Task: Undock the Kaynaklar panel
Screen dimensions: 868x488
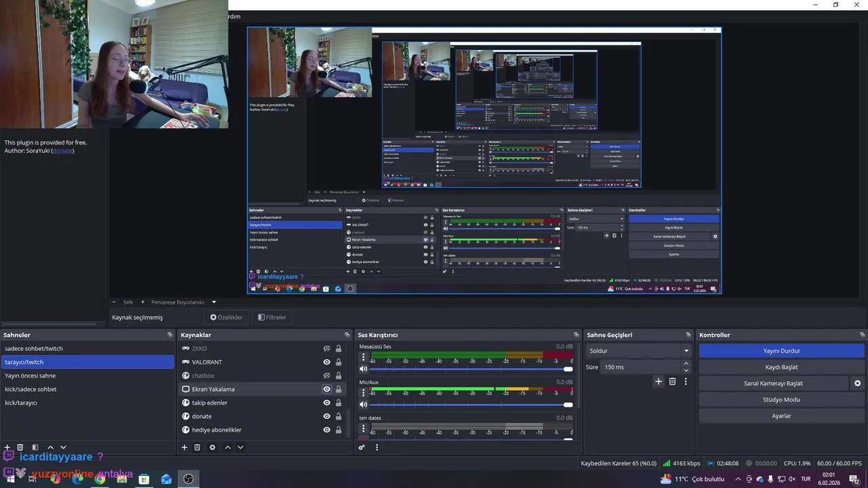Action: coord(347,335)
